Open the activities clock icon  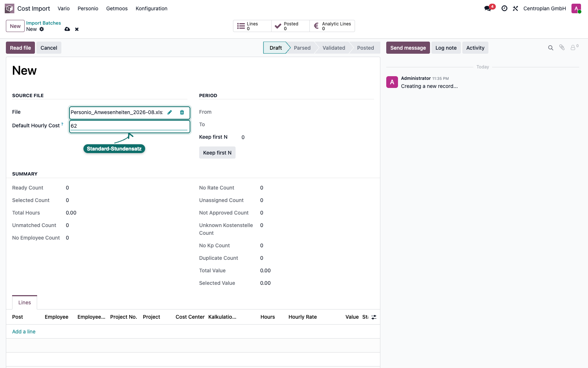pos(505,8)
